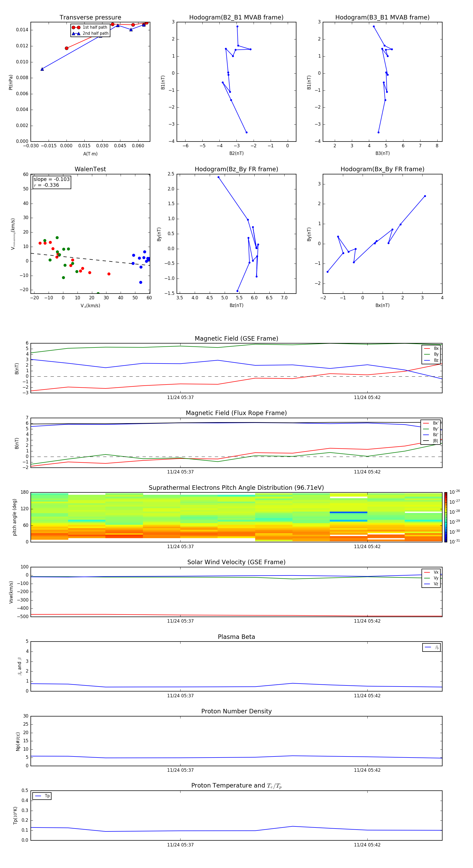
Task: Click the 'B3(nT)' x-axis label
Action: pyautogui.click(x=382, y=153)
